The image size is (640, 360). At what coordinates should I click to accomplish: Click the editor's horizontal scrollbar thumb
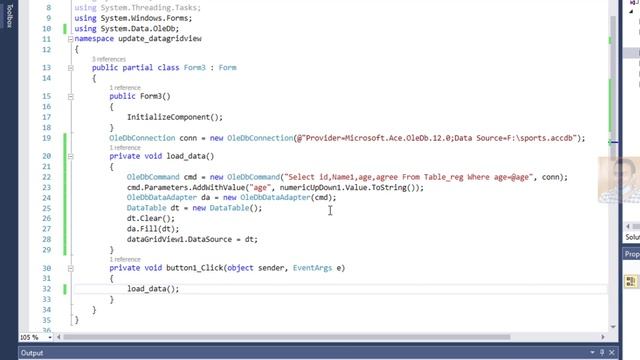point(287,337)
